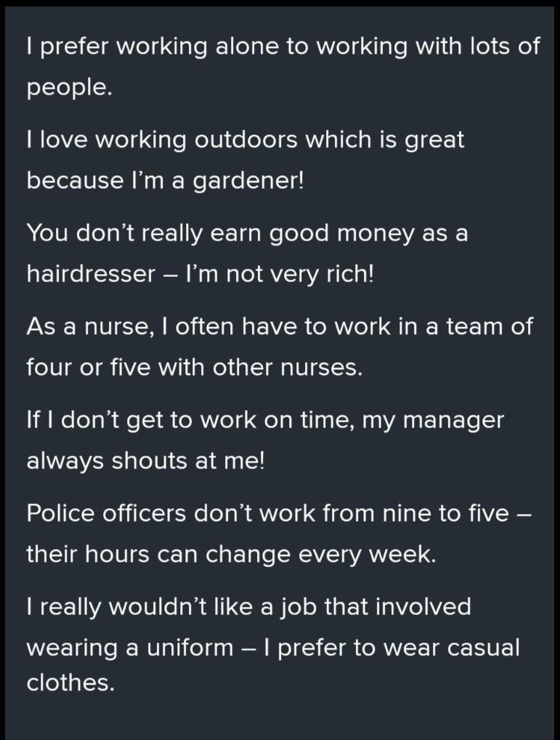Click the line 'four or five with other nurses'
Image resolution: width=560 pixels, height=740 pixels.
click(194, 367)
